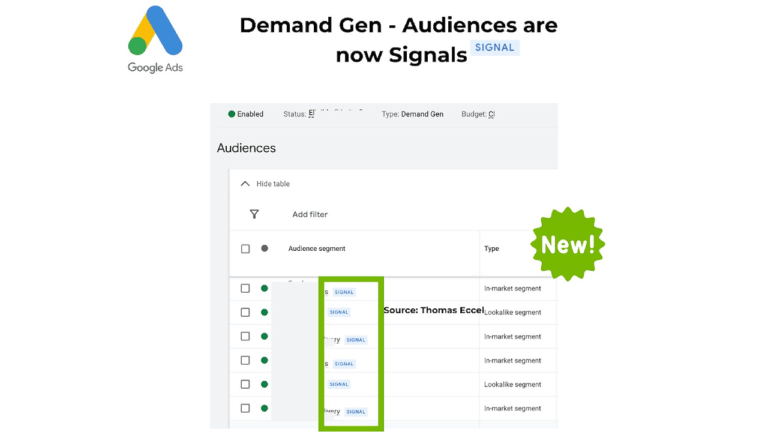Screen dimensions: 768x432
Task: Check the last row In-market segment checkbox
Action: (x=245, y=408)
